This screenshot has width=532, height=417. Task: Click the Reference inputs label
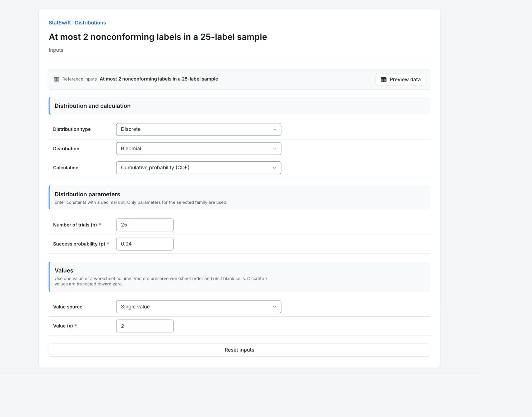coord(79,79)
